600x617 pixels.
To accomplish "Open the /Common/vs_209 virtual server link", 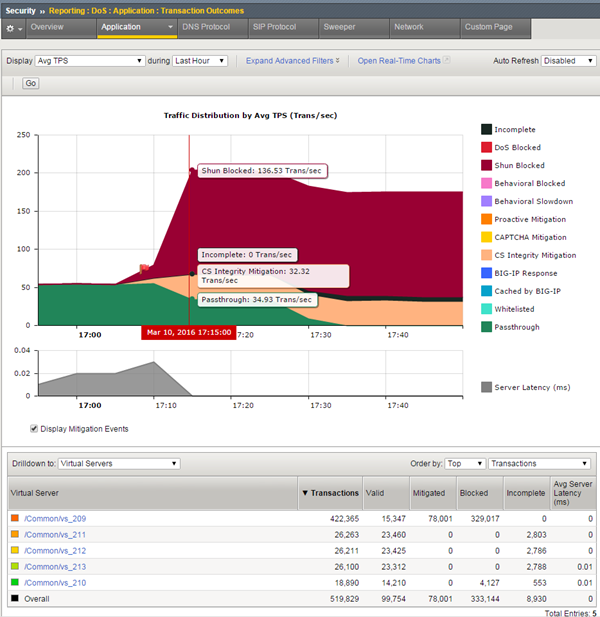I will click(x=55, y=519).
